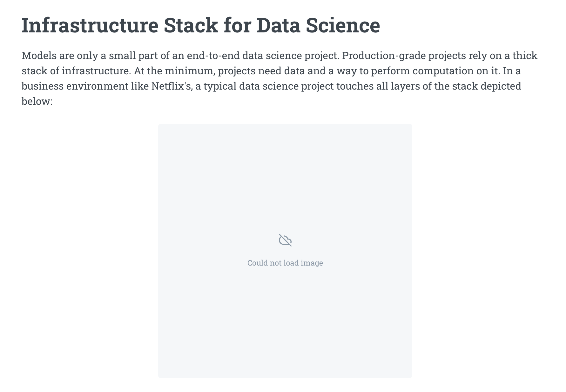Click the word "Netflix's" in the paragraph
Image resolution: width=566 pixels, height=392 pixels.
tap(172, 86)
